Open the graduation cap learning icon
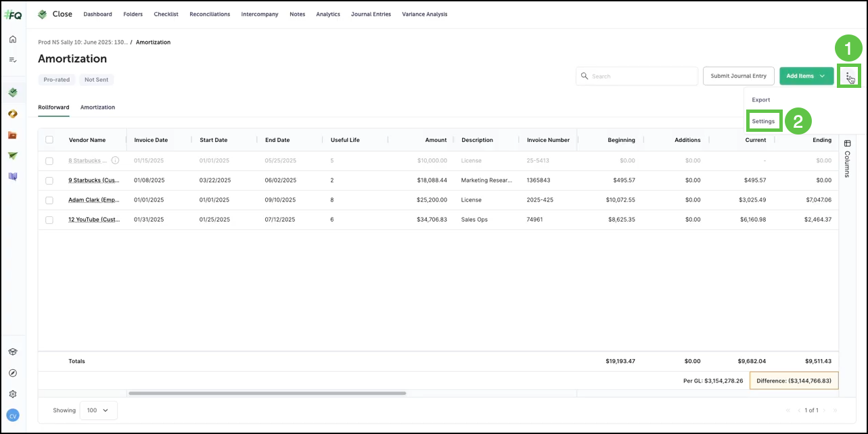The width and height of the screenshot is (868, 434). tap(12, 352)
